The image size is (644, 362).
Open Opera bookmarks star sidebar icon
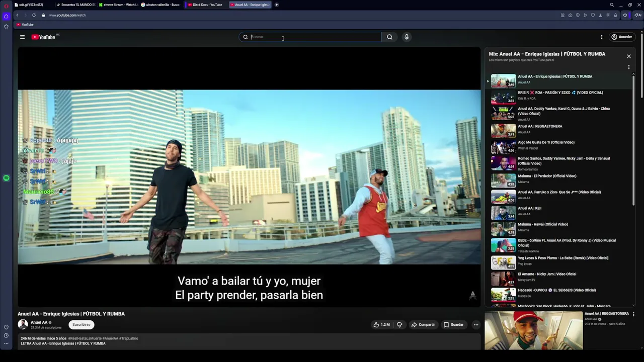[x=6, y=26]
